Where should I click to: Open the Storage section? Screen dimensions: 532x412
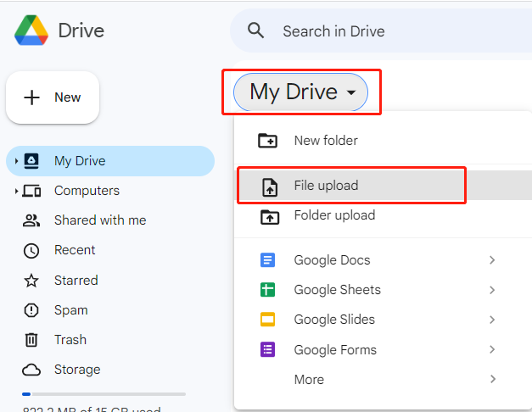[x=110, y=370]
